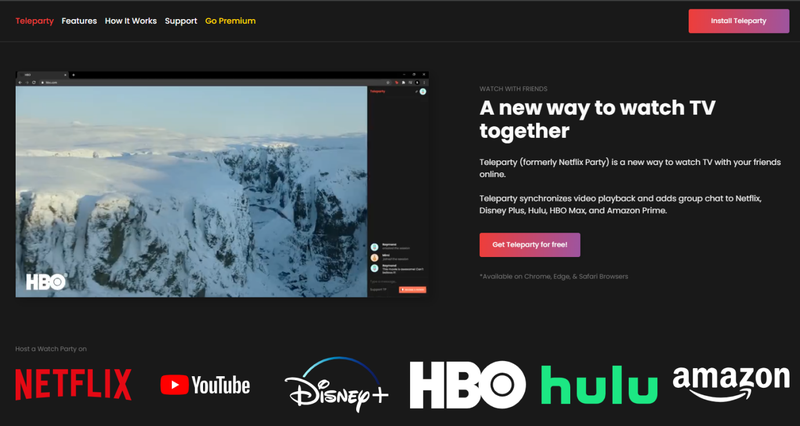Viewport: 800px width, 426px height.
Task: Click the orange button at the demo chat bottom
Action: tap(412, 289)
